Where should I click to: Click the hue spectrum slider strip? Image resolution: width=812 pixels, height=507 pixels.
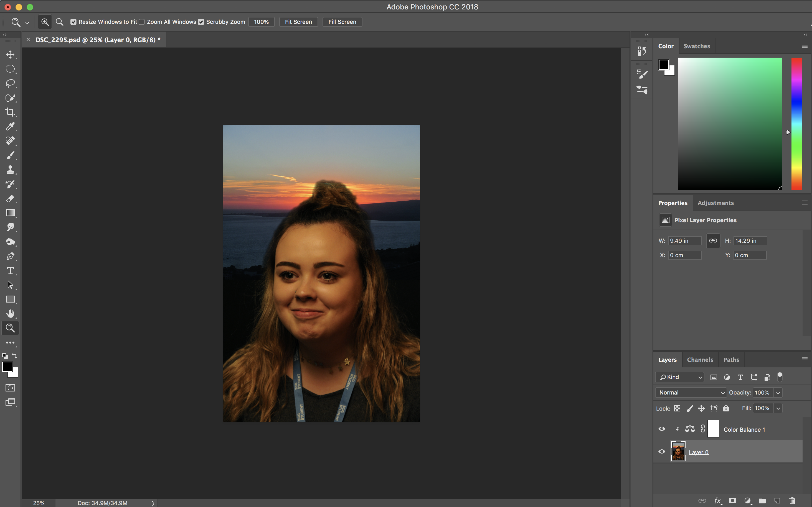click(796, 124)
